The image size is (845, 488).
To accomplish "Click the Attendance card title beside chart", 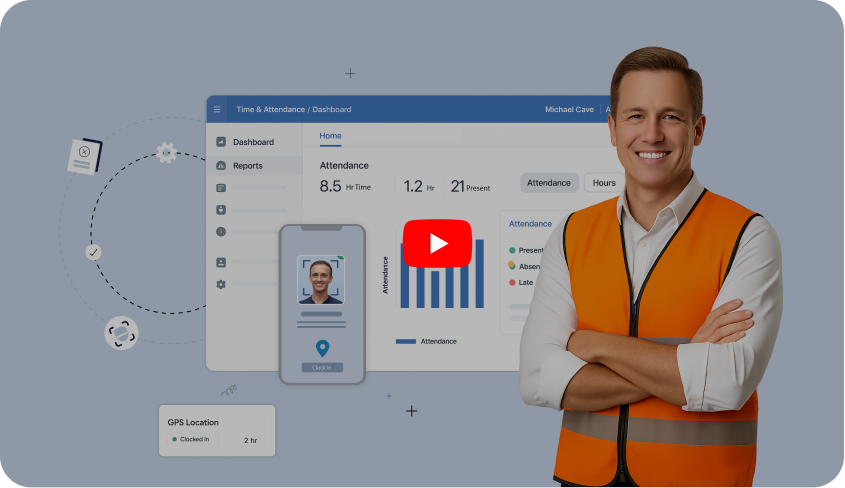I will click(x=530, y=224).
